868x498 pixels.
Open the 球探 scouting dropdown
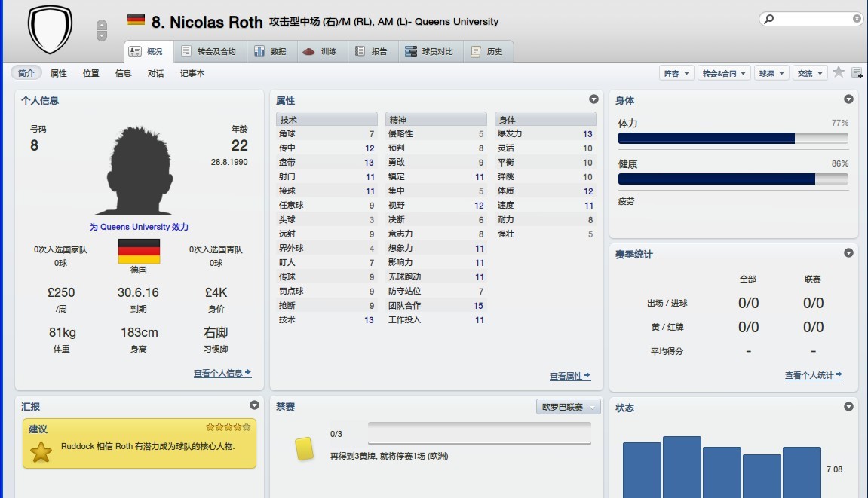(771, 73)
